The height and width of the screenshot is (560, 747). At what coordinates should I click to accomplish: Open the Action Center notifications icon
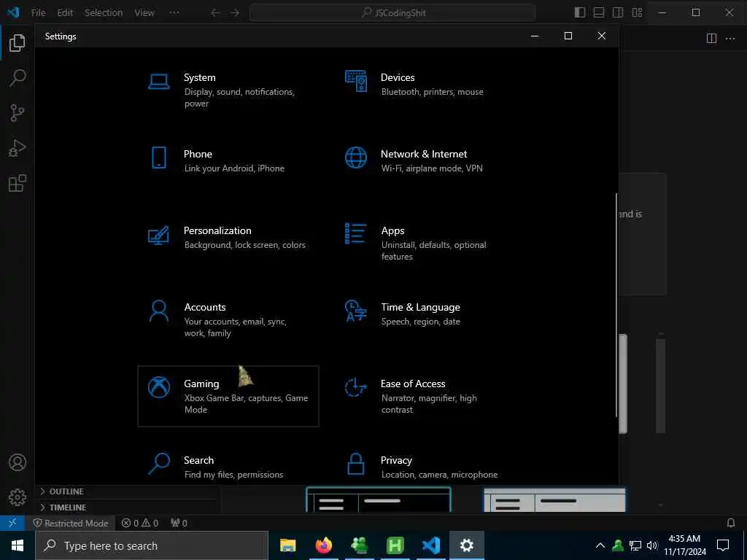click(x=723, y=545)
